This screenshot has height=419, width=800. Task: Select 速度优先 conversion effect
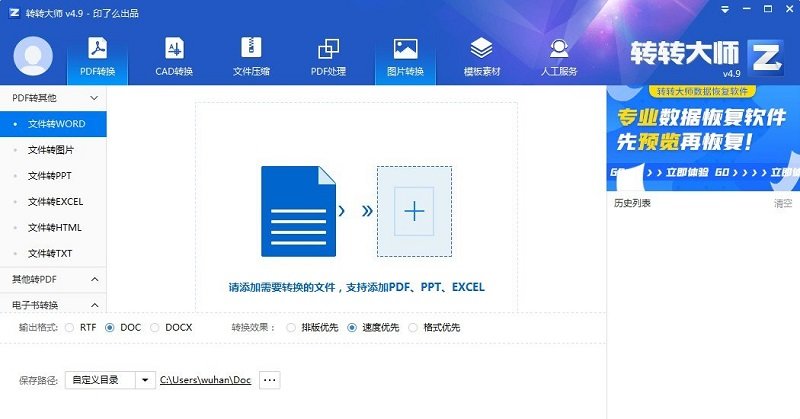pyautogui.click(x=352, y=328)
